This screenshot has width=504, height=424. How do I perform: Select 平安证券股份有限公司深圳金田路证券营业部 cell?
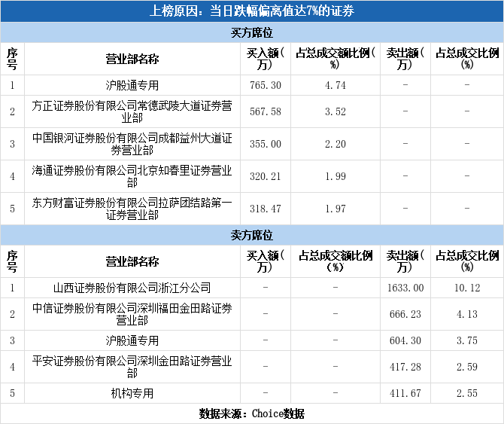(132, 367)
